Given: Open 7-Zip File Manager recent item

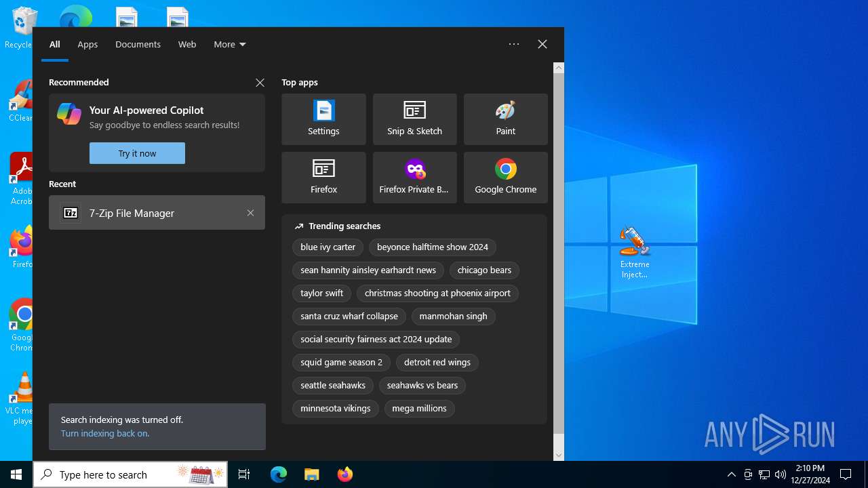Looking at the screenshot, I should (x=157, y=213).
